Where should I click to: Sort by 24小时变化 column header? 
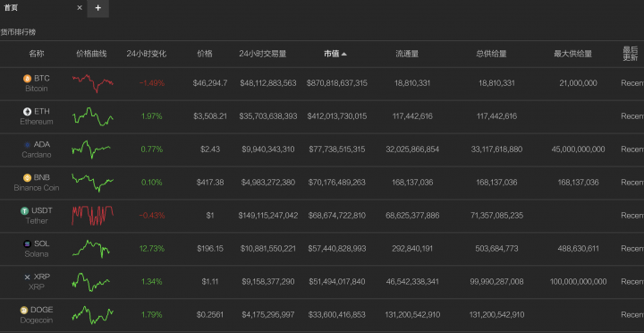coord(146,54)
